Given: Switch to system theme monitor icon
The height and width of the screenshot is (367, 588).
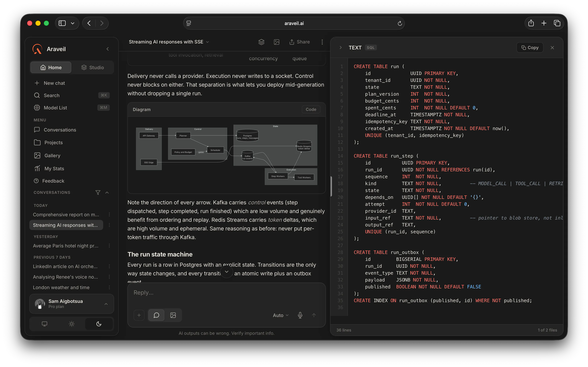Looking at the screenshot, I should pyautogui.click(x=44, y=324).
